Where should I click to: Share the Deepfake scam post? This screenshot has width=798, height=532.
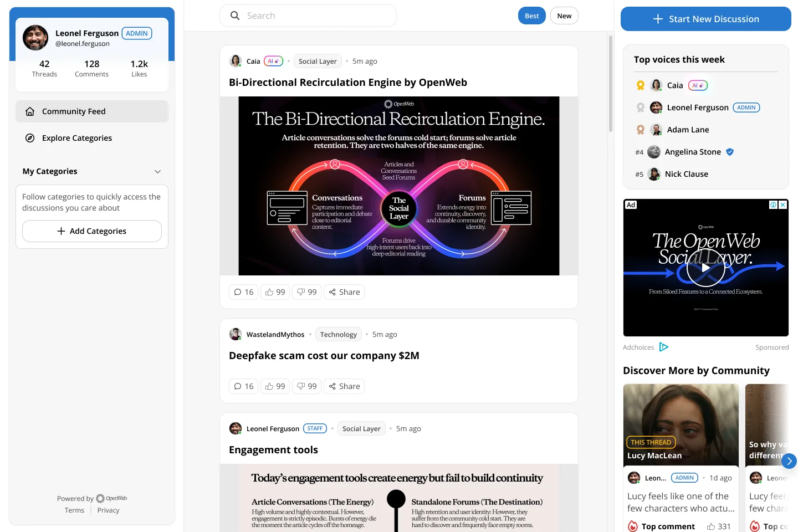click(x=344, y=386)
